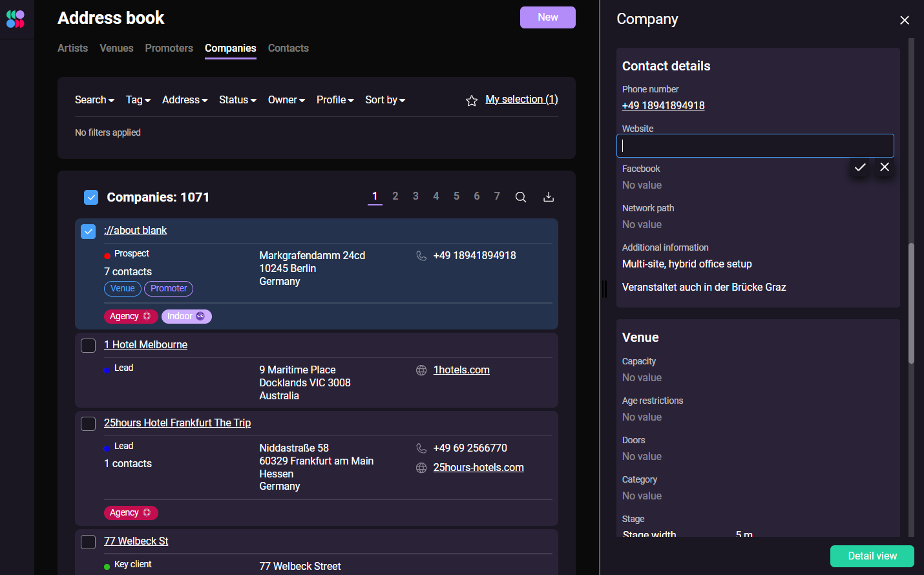The height and width of the screenshot is (575, 924).
Task: Click globe icon next to 25hours-hotels.com
Action: (x=421, y=468)
